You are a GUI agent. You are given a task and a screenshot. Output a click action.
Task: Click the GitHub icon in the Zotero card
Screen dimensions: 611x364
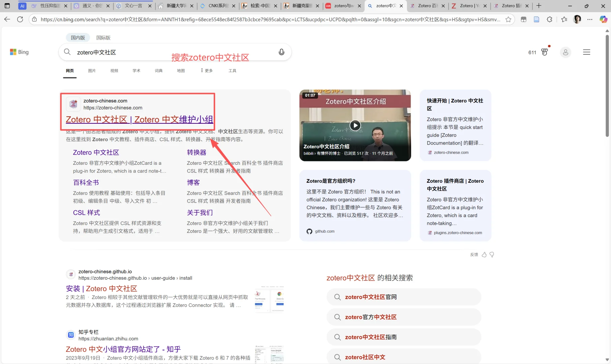point(309,231)
